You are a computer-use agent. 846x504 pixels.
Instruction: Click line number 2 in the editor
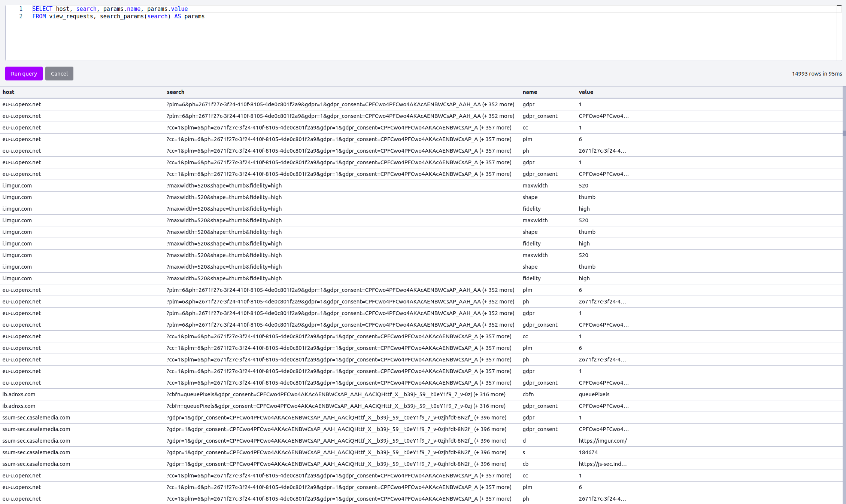pos(21,16)
